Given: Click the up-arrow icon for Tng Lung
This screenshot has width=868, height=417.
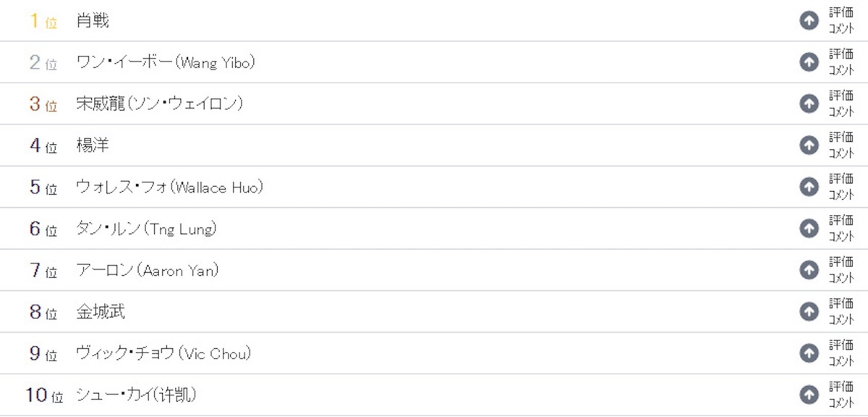Looking at the screenshot, I should tap(809, 229).
